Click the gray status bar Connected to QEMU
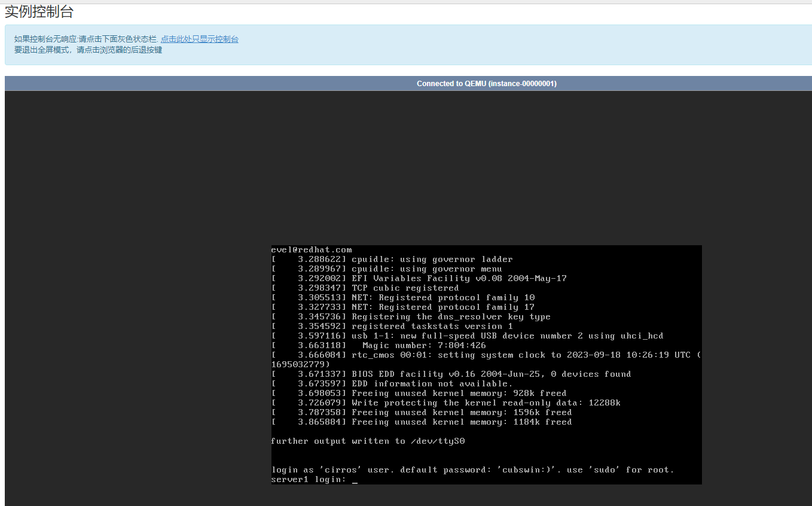This screenshot has width=812, height=506. pyautogui.click(x=408, y=84)
